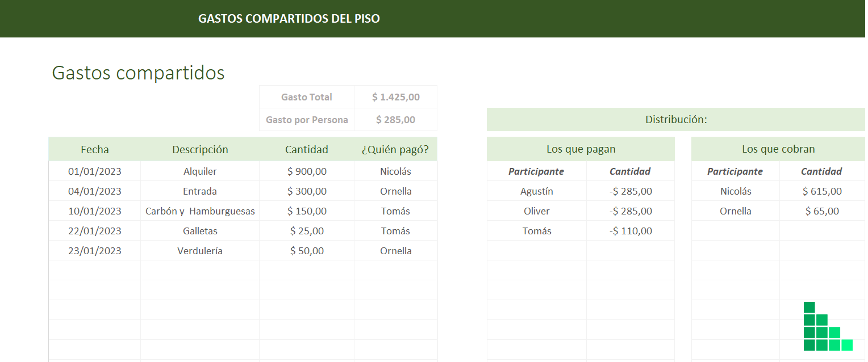Select the $ 25,00 Galletas amount cell
The image size is (868, 362).
coord(307,231)
